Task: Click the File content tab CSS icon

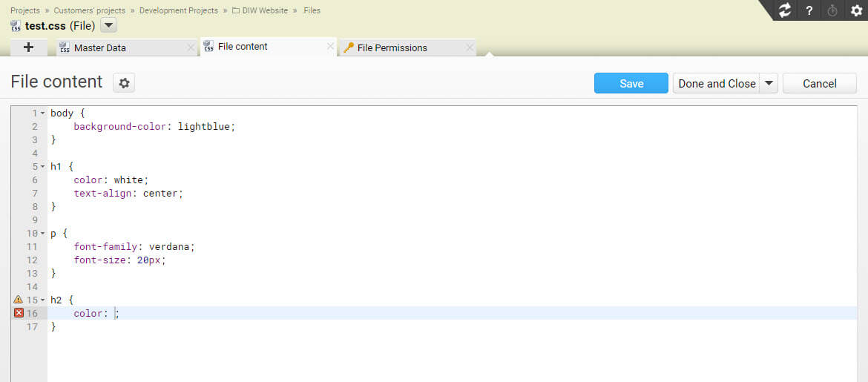Action: coord(208,46)
